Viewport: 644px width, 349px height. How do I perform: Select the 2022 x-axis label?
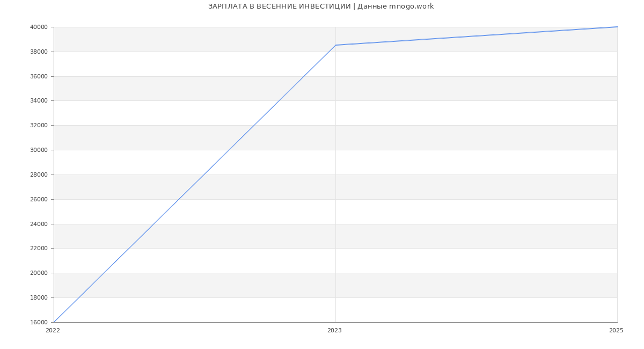tap(53, 331)
